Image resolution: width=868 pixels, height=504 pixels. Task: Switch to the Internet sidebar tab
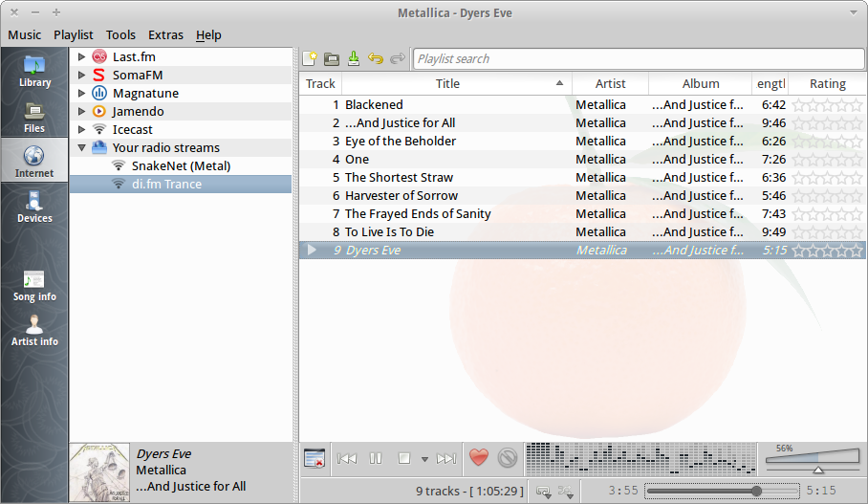pos(34,162)
